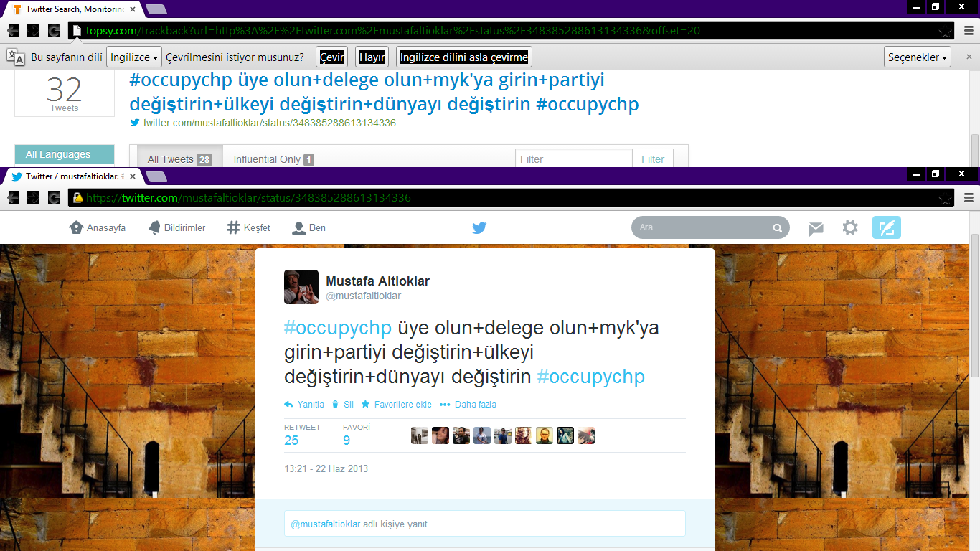Open a new tab in Topsy window
980x551 pixels.
click(x=156, y=9)
